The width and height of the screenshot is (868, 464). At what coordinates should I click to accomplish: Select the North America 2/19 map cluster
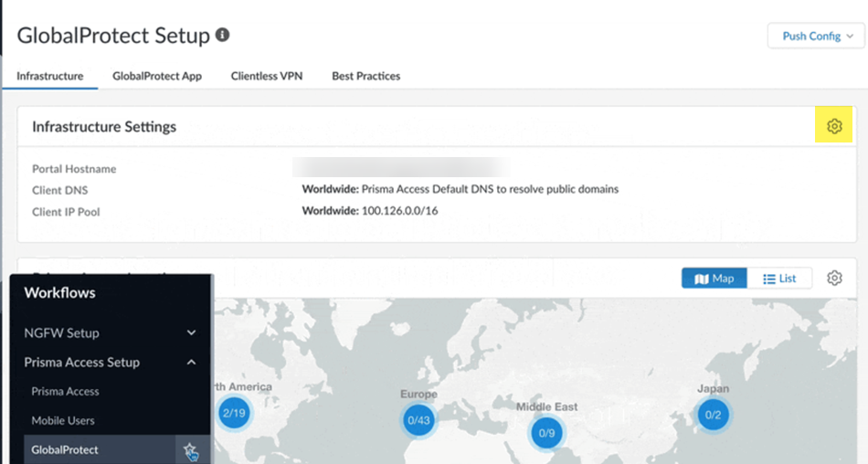pyautogui.click(x=234, y=414)
